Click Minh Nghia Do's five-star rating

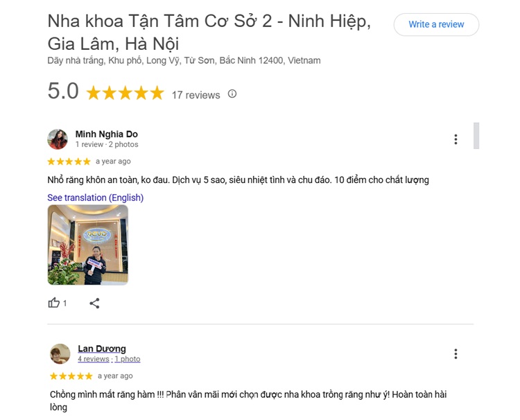[x=69, y=161]
